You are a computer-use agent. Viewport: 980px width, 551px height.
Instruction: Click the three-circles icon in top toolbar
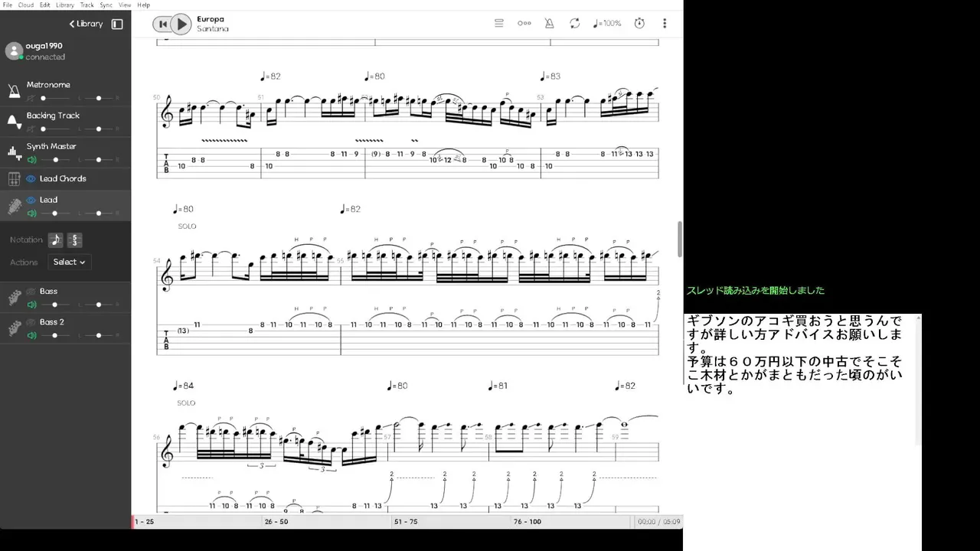click(524, 24)
